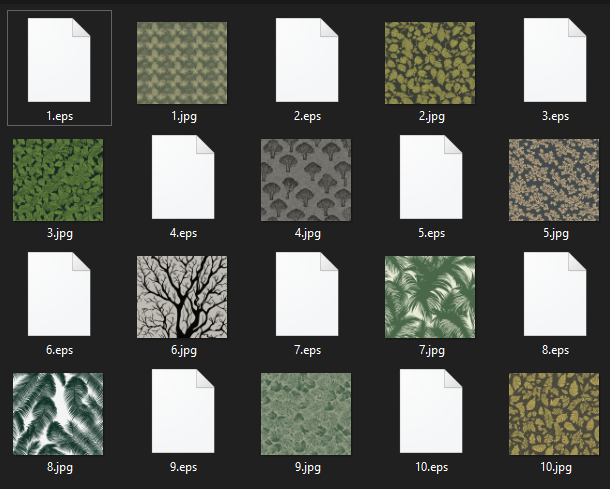Select the 10.eps blank file icon

click(x=431, y=411)
